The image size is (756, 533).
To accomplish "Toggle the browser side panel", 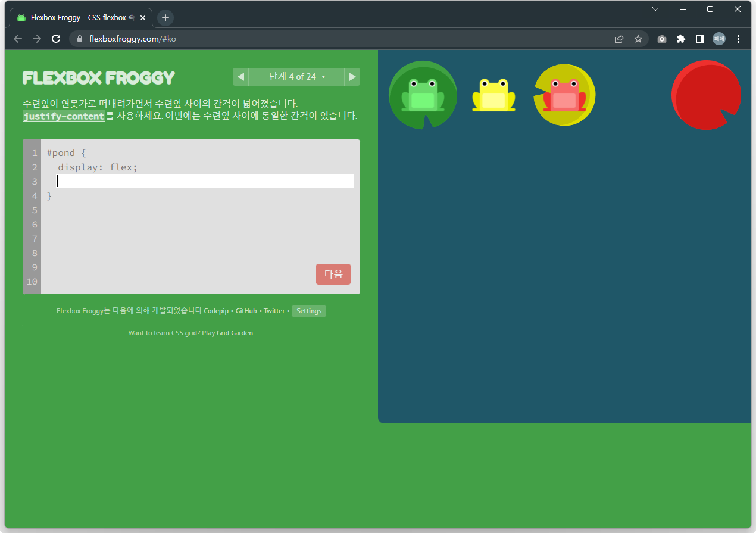I will click(700, 39).
